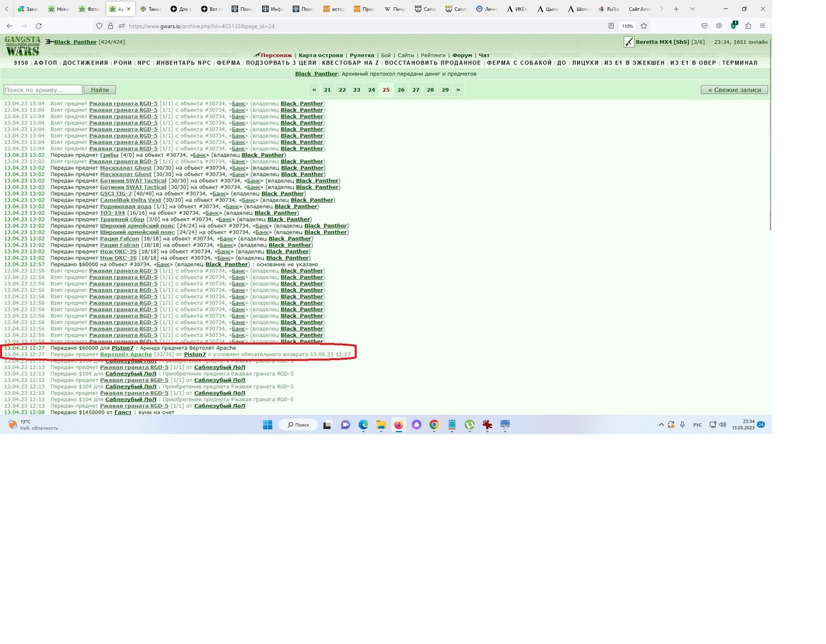Click the ТЕРМИНАЛ shortcut link
Screen dimensions: 826x644
pos(740,63)
